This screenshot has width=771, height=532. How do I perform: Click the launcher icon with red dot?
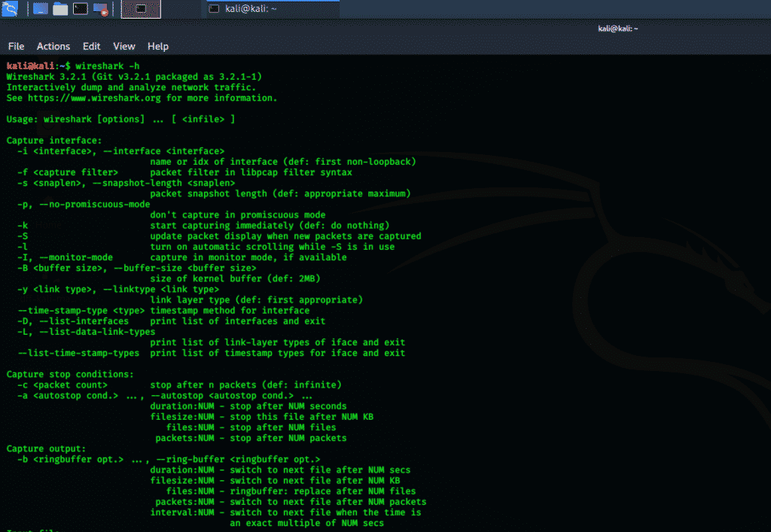coord(99,9)
